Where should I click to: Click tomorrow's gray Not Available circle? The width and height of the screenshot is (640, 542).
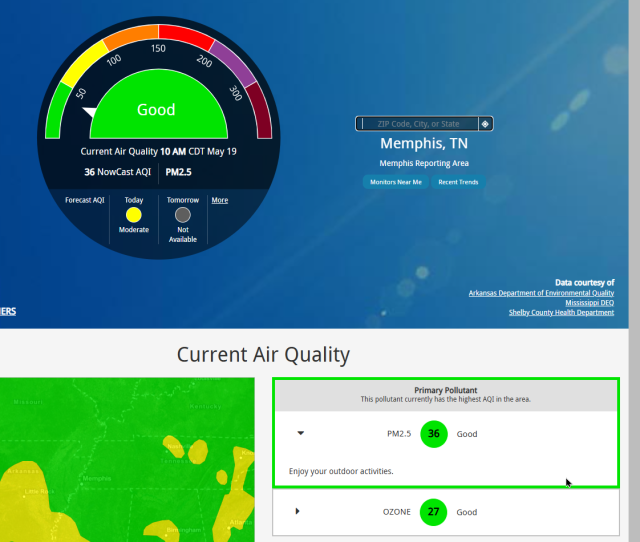(x=183, y=214)
